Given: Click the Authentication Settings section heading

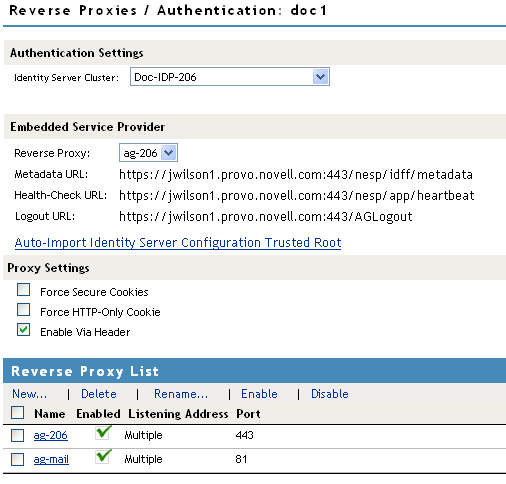Looking at the screenshot, I should pos(77,53).
